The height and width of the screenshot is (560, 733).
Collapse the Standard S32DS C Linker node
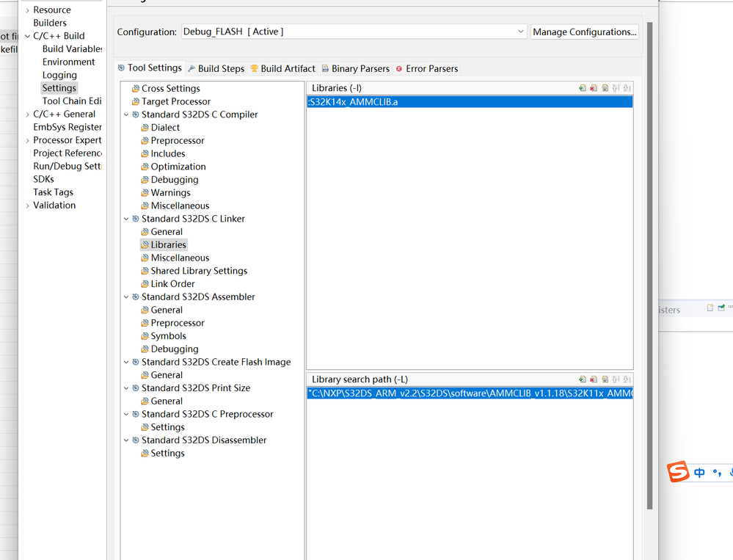[x=125, y=218]
